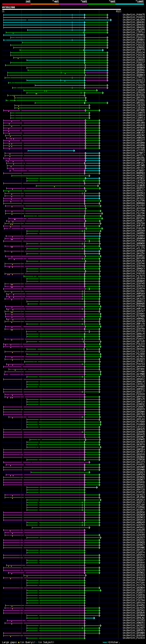This screenshot has height=644, width=146.
Task: Select hit UniRef100_P16136
Action: click(x=134, y=55)
